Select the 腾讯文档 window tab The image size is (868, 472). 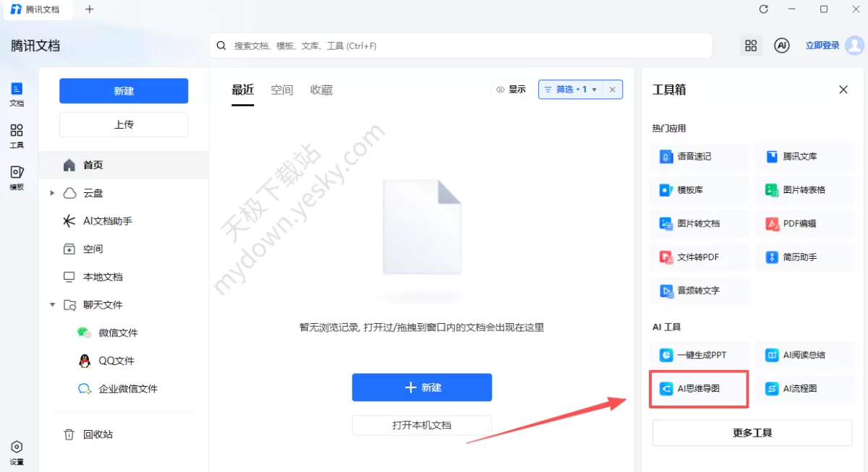(x=38, y=9)
